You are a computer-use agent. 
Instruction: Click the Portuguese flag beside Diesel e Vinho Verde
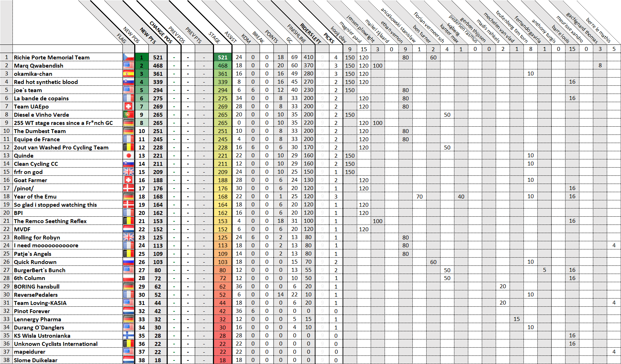129,115
